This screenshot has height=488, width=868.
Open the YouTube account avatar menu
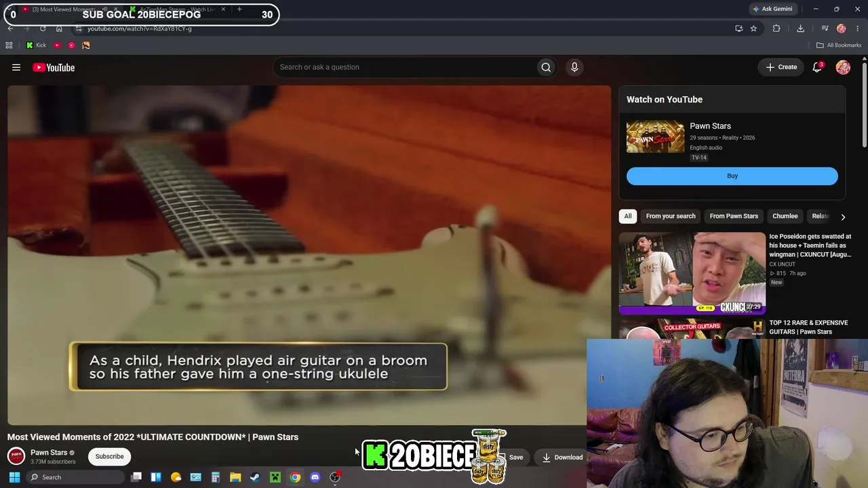[843, 67]
